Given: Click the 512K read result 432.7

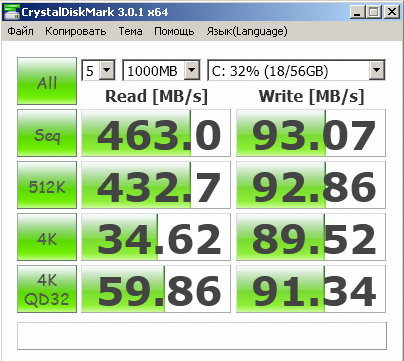Looking at the screenshot, I should click(156, 185).
